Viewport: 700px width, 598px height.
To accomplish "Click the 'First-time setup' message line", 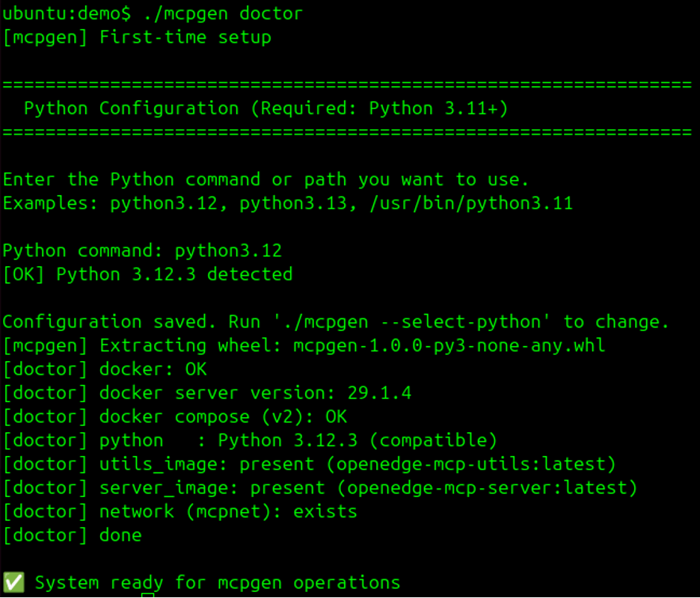I will (185, 37).
